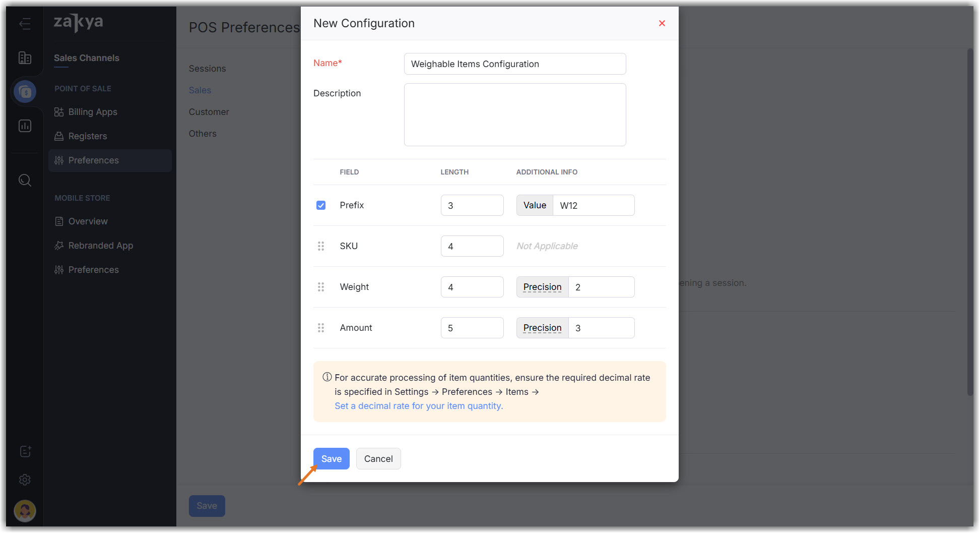
Task: Collapse the left sidebar arrow icon
Action: [25, 24]
